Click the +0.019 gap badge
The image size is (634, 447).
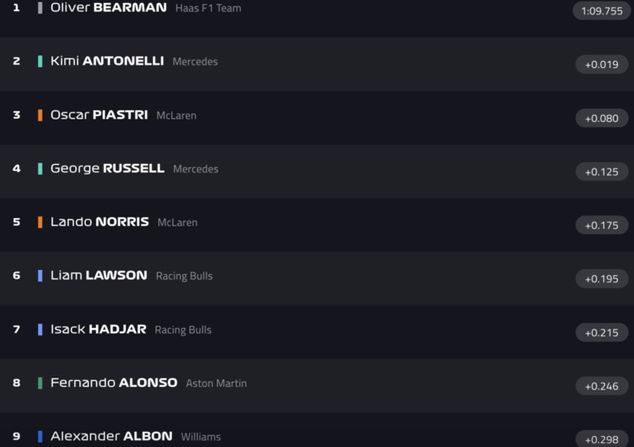coord(601,64)
